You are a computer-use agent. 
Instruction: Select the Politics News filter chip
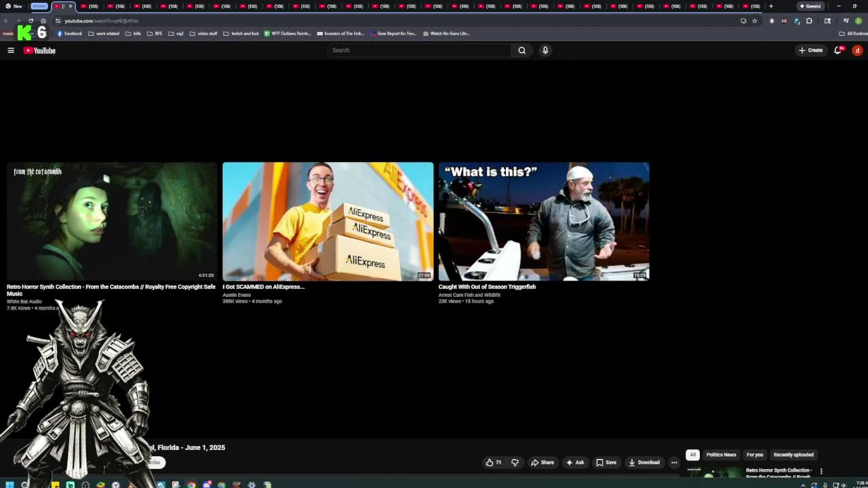click(721, 455)
